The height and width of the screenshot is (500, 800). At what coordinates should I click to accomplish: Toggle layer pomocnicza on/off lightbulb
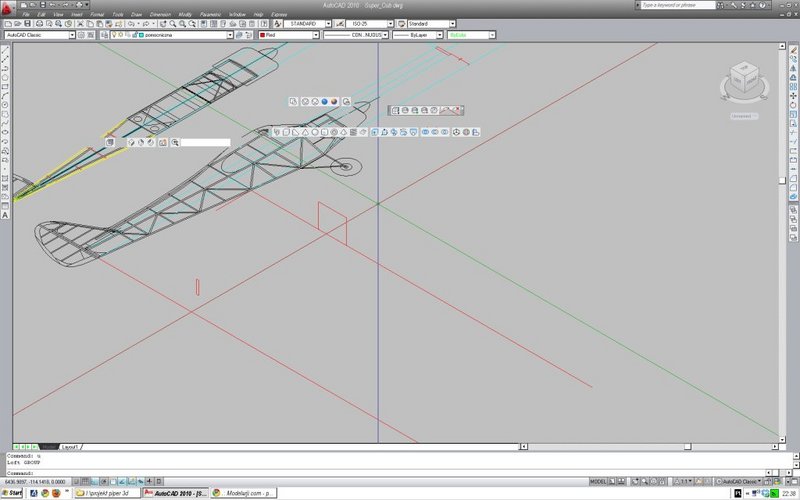(114, 35)
